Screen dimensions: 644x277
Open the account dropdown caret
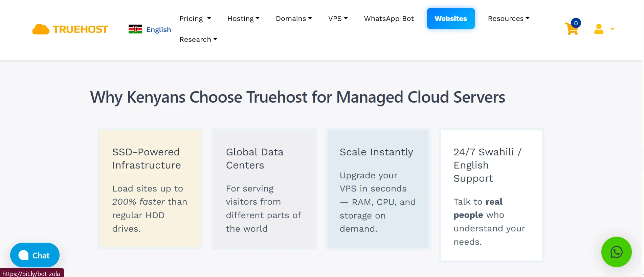(612, 29)
